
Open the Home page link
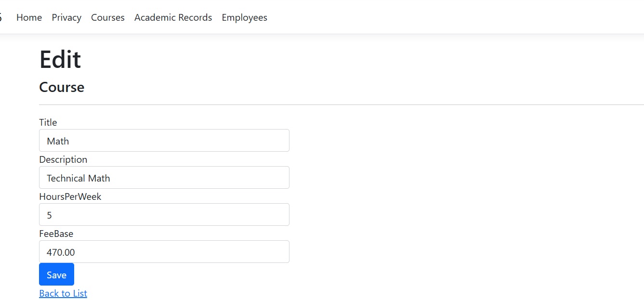click(29, 17)
